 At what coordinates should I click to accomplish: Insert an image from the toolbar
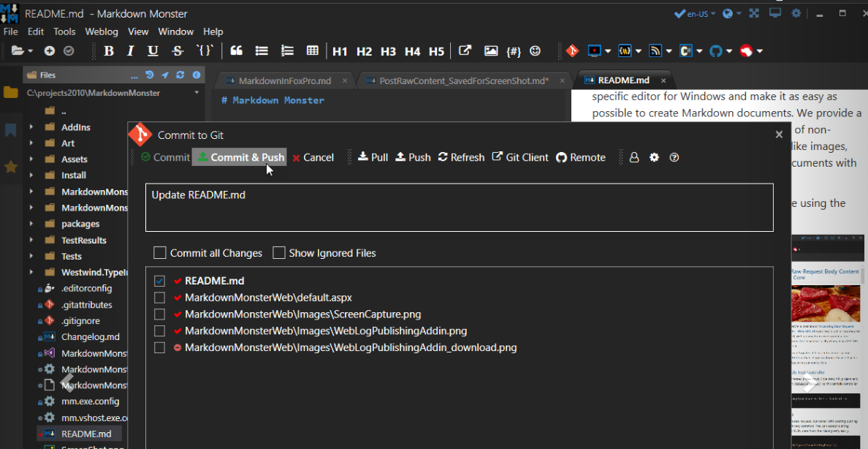tap(491, 50)
